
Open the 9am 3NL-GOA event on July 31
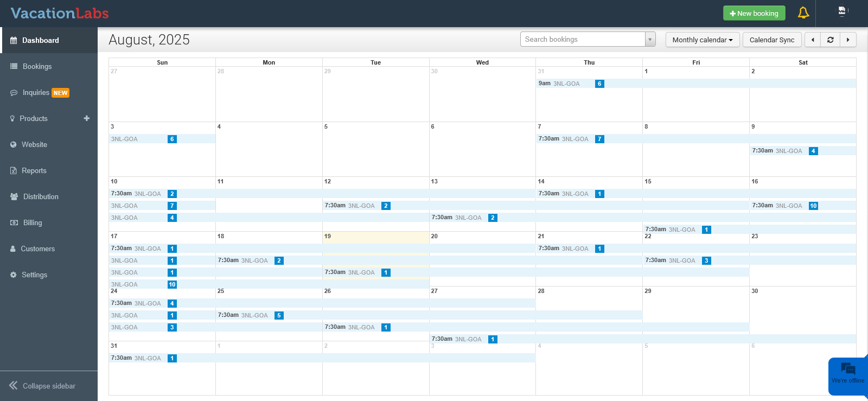coord(567,84)
